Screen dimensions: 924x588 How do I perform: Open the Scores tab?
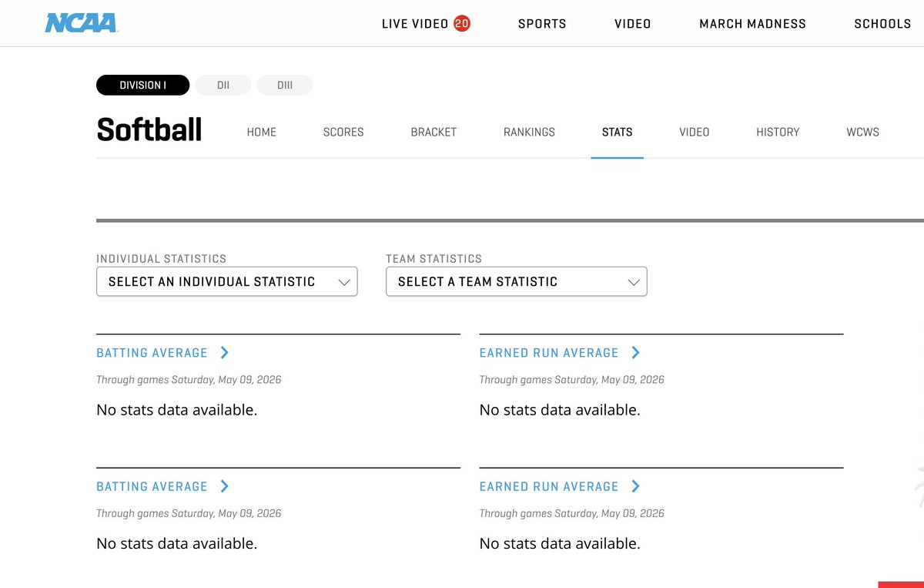point(343,132)
